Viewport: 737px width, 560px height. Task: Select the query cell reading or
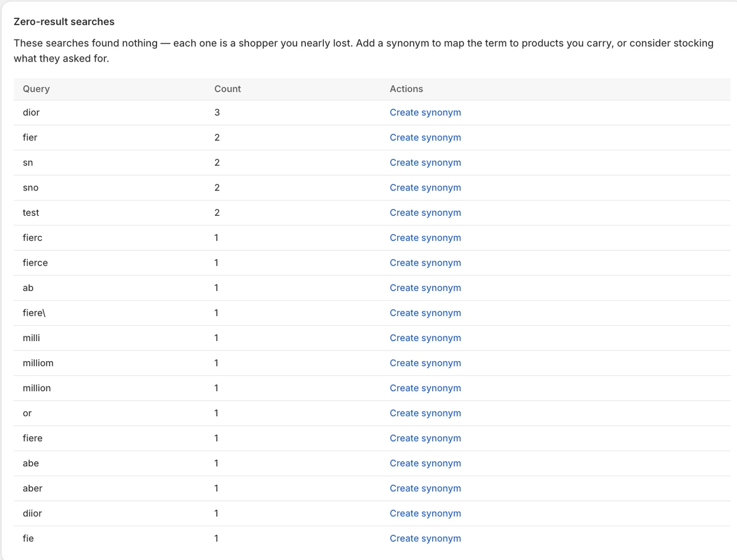(x=27, y=413)
